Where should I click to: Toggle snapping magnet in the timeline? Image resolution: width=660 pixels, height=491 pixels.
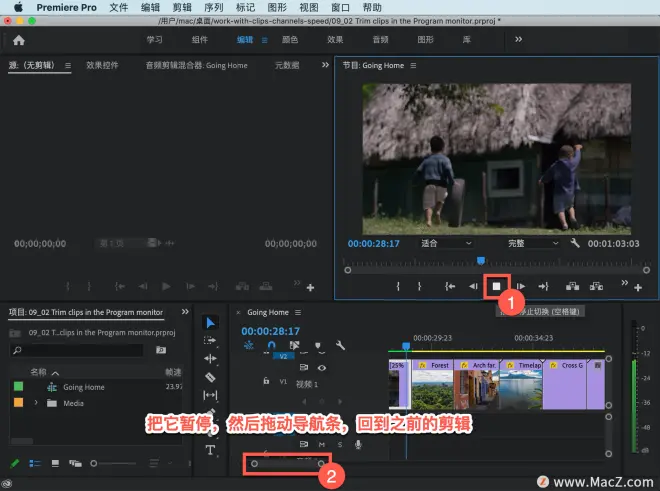tap(271, 346)
